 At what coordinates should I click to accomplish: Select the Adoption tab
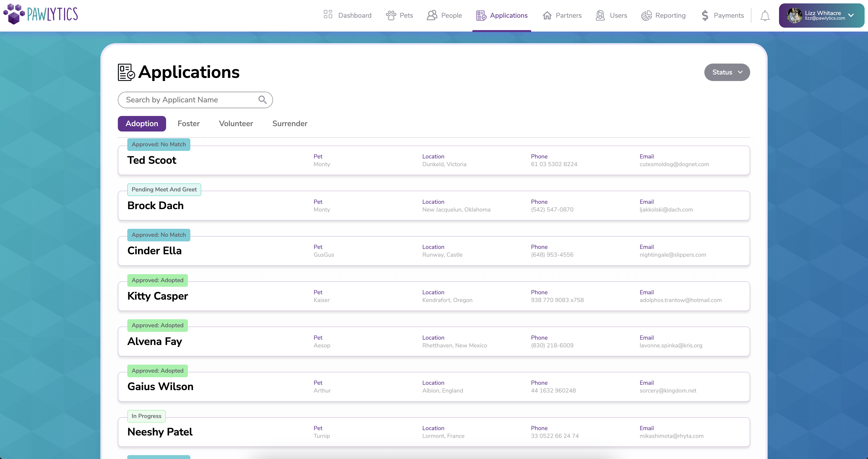142,123
